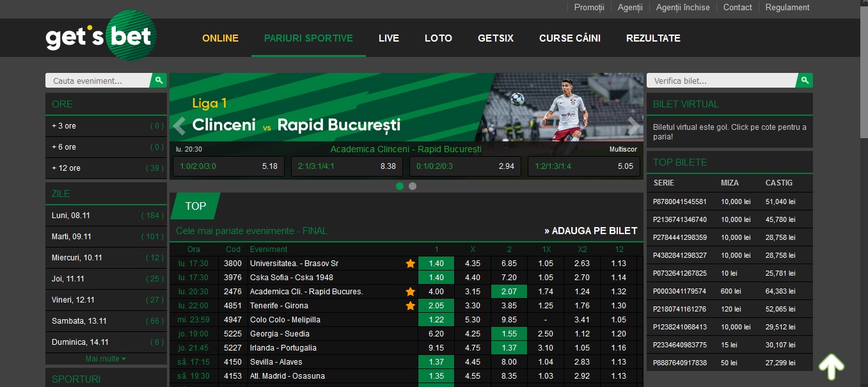Click odd 2.07 for Academica Cli. - Rapid Bucures.
Screen dimensions: 868x387
pyautogui.click(x=509, y=292)
